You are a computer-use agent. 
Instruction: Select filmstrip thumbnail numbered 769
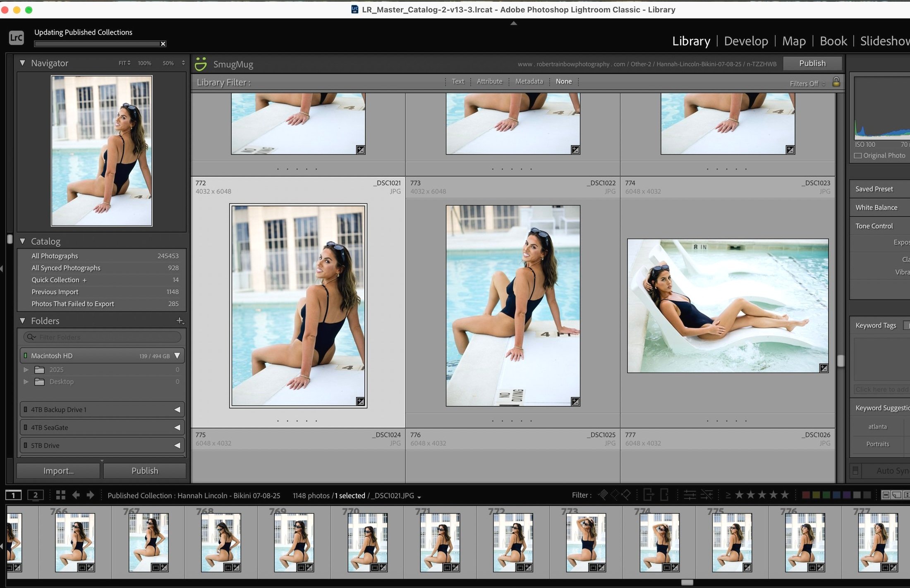click(x=294, y=542)
